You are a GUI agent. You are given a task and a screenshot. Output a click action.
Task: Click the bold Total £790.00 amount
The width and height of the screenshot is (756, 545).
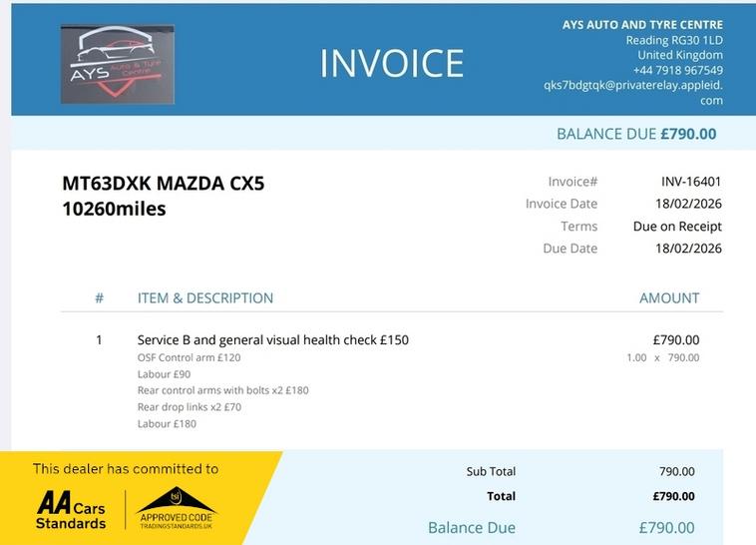point(675,496)
